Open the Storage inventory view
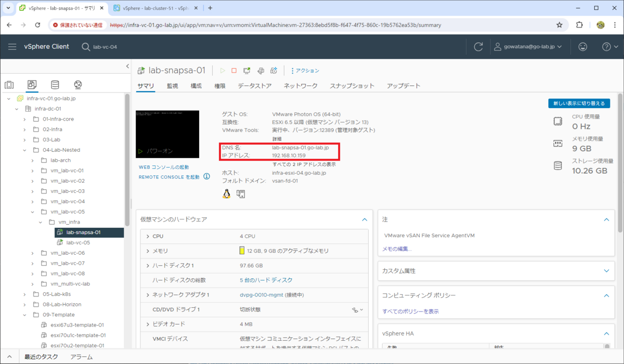The image size is (624, 364). 55,85
